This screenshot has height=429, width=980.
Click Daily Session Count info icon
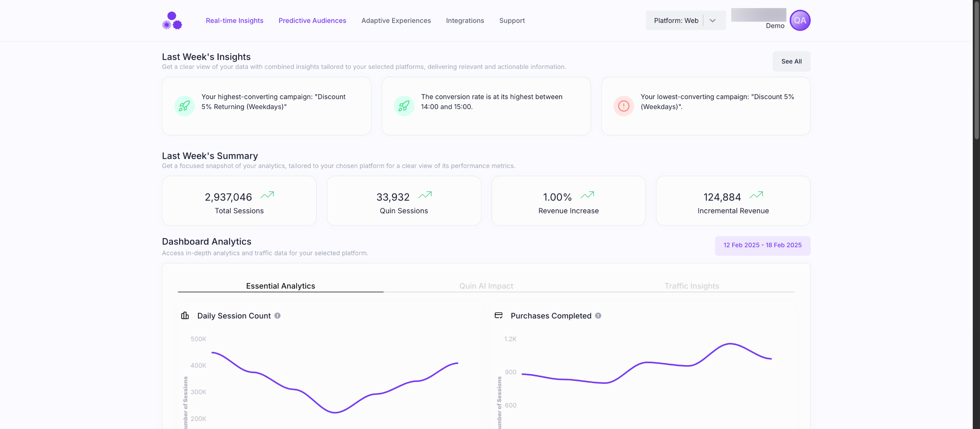point(277,316)
